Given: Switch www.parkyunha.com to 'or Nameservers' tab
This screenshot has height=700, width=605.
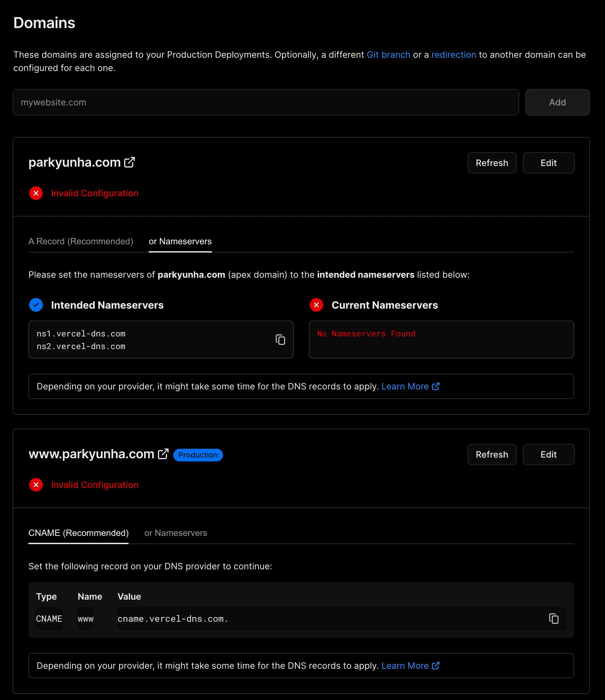Looking at the screenshot, I should click(x=176, y=533).
